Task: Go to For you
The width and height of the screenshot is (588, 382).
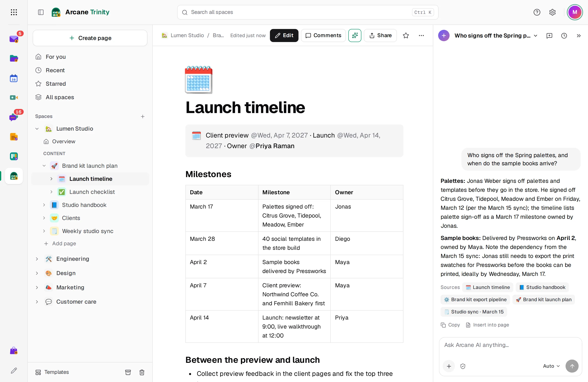Action: point(90,57)
